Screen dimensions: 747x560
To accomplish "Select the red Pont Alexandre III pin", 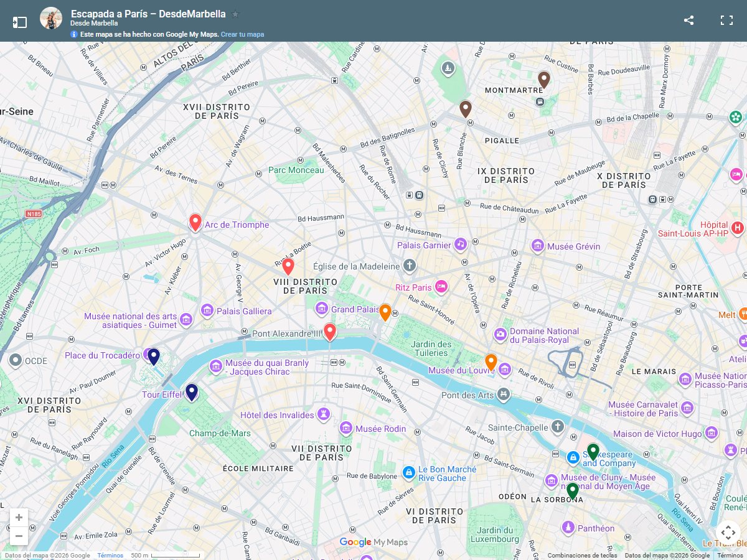I will [330, 332].
